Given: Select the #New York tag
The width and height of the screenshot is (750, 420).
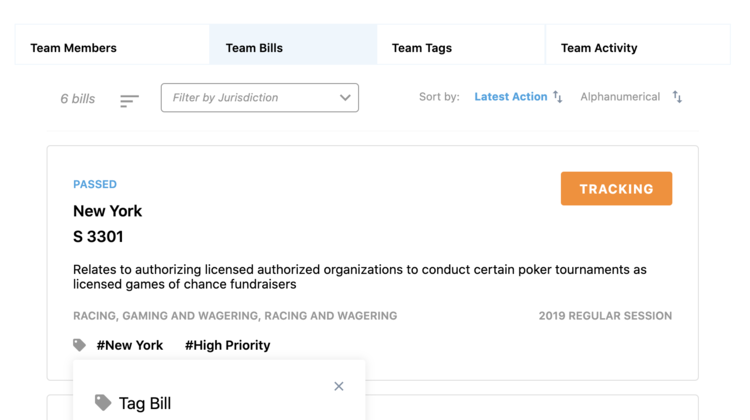Looking at the screenshot, I should click(130, 345).
